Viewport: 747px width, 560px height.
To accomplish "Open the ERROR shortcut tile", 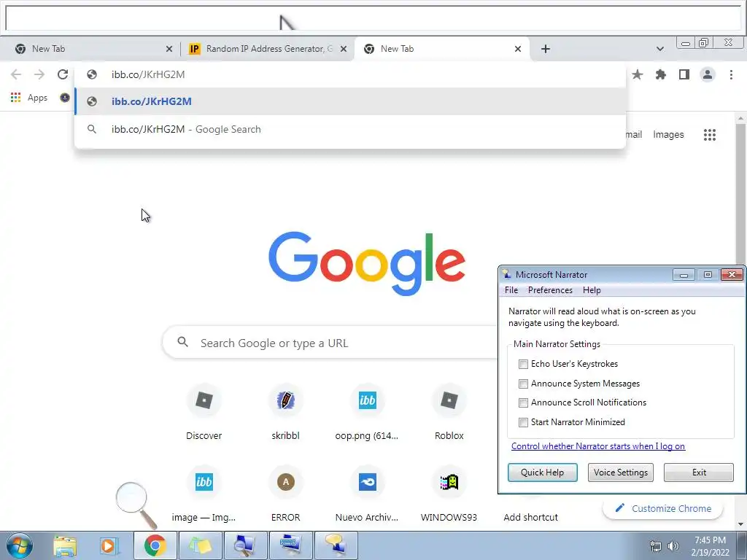I will point(285,494).
